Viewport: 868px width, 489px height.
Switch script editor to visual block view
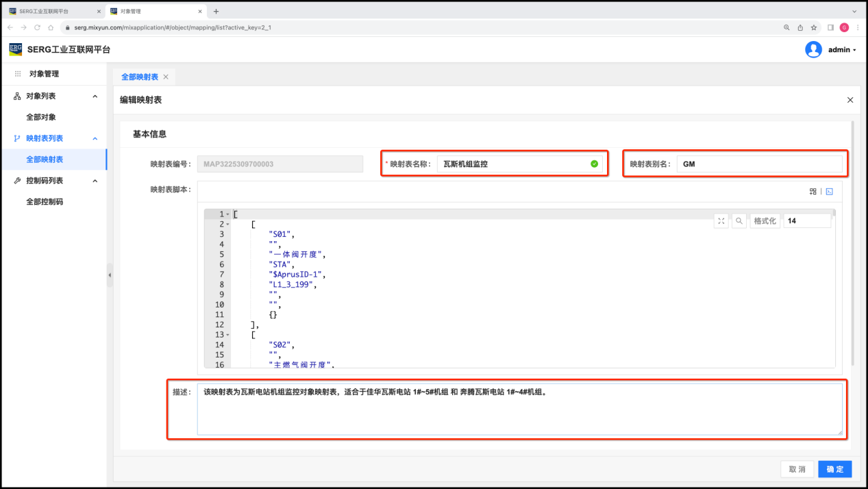[813, 192]
